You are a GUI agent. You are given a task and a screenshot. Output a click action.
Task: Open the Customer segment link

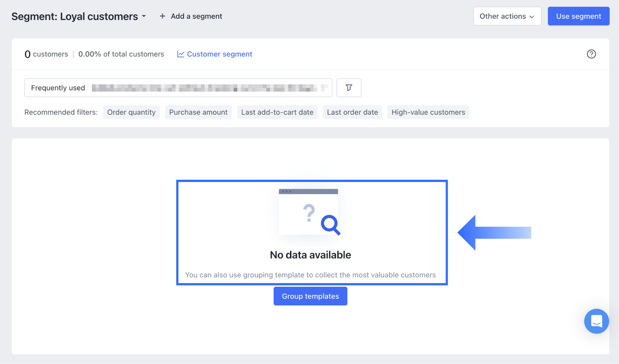coord(219,54)
